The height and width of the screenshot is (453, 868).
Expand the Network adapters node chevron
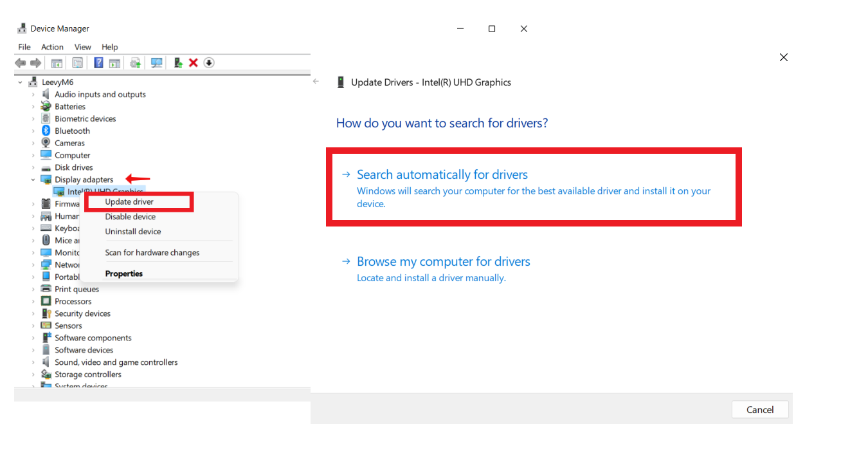(x=33, y=264)
